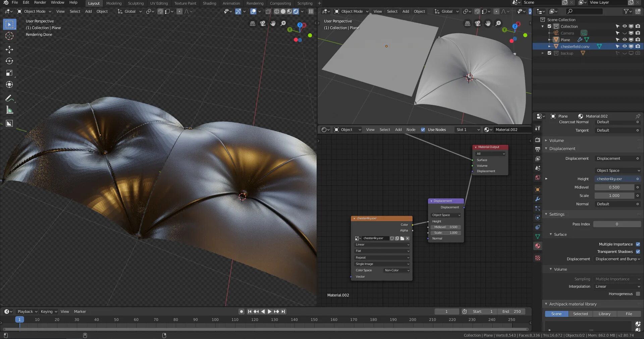Viewport: 644px width, 339px height.
Task: Select the Measure tool
Action: point(9,110)
